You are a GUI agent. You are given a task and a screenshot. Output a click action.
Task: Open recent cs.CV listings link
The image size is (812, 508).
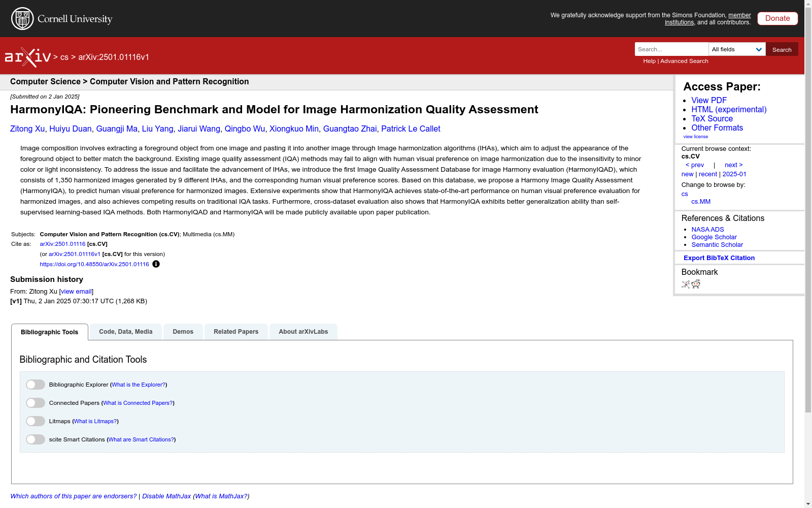tap(708, 174)
